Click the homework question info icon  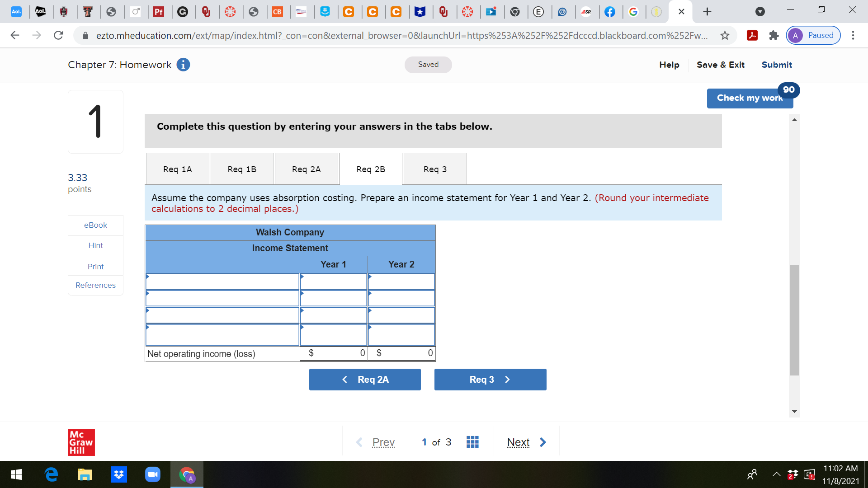[183, 65]
